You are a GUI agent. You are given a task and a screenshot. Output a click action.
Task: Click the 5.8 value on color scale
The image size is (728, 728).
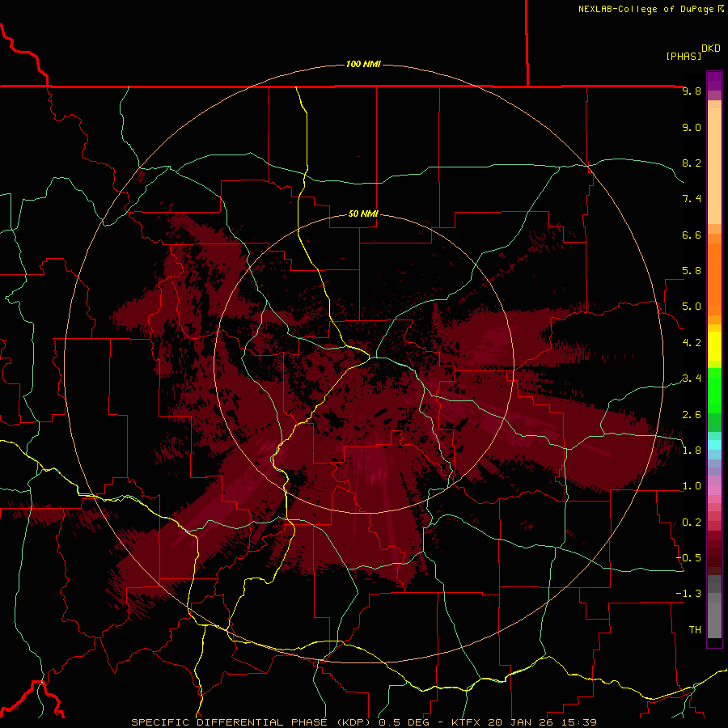692,271
